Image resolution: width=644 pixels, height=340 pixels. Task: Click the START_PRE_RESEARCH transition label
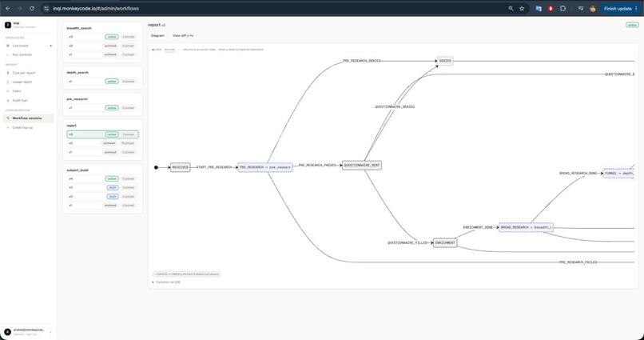[x=214, y=167]
